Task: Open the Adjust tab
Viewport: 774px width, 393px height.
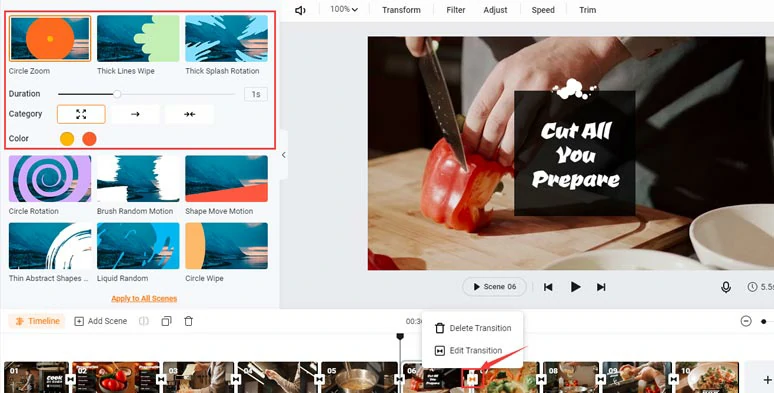Action: pos(495,10)
